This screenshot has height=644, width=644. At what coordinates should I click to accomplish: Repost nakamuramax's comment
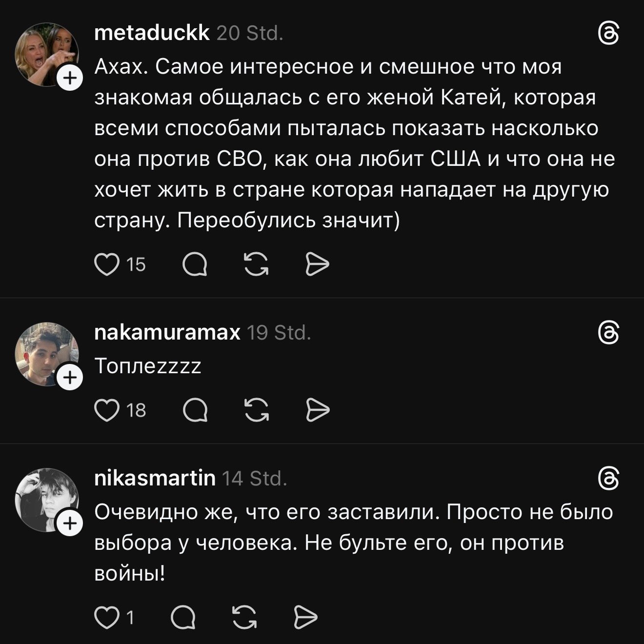click(257, 410)
